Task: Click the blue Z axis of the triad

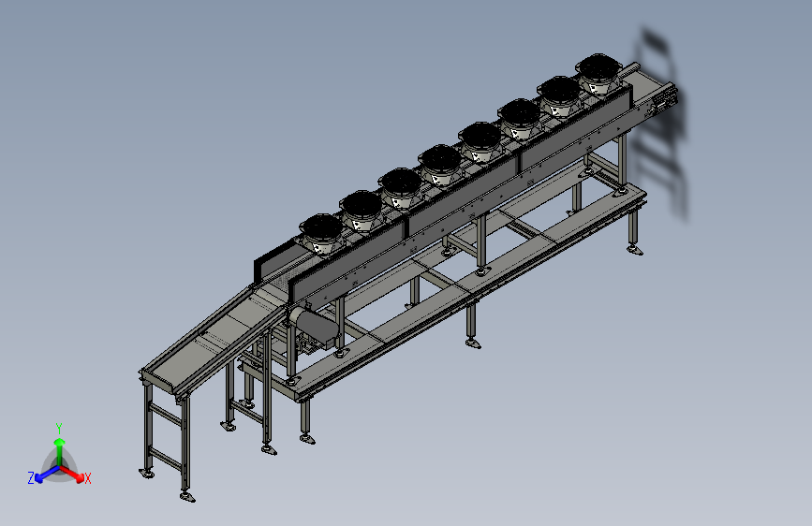Action: (x=48, y=474)
